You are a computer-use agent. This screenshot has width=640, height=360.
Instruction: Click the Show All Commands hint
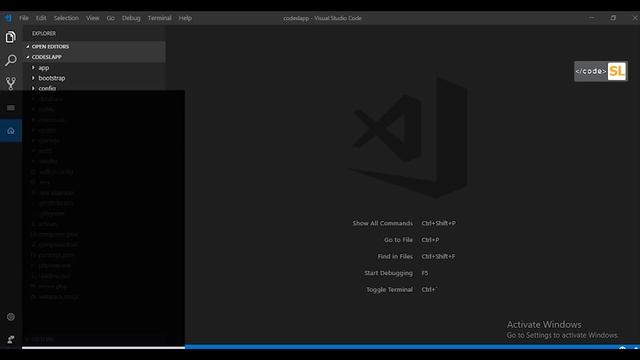pos(382,223)
